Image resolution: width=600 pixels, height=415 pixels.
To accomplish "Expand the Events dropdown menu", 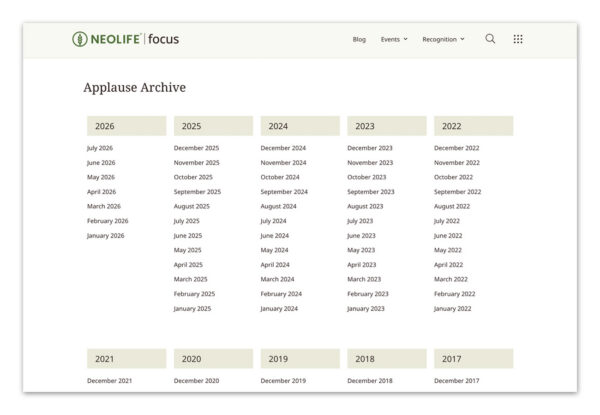I will click(x=394, y=39).
